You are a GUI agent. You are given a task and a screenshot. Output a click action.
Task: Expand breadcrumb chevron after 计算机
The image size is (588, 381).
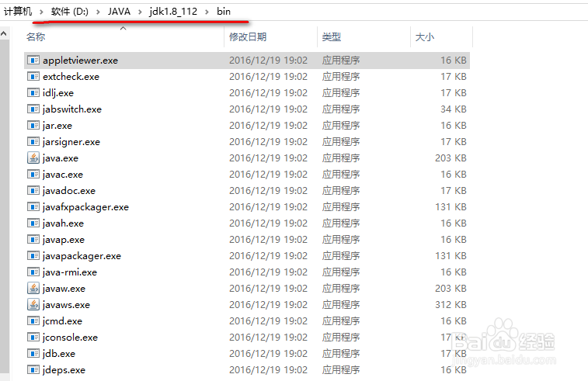42,12
